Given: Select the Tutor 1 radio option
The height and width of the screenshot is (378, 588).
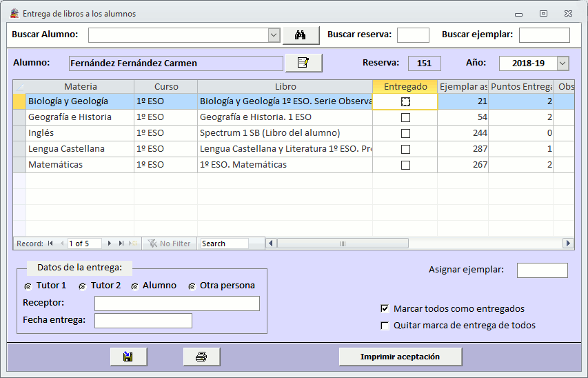Looking at the screenshot, I should coord(28,286).
